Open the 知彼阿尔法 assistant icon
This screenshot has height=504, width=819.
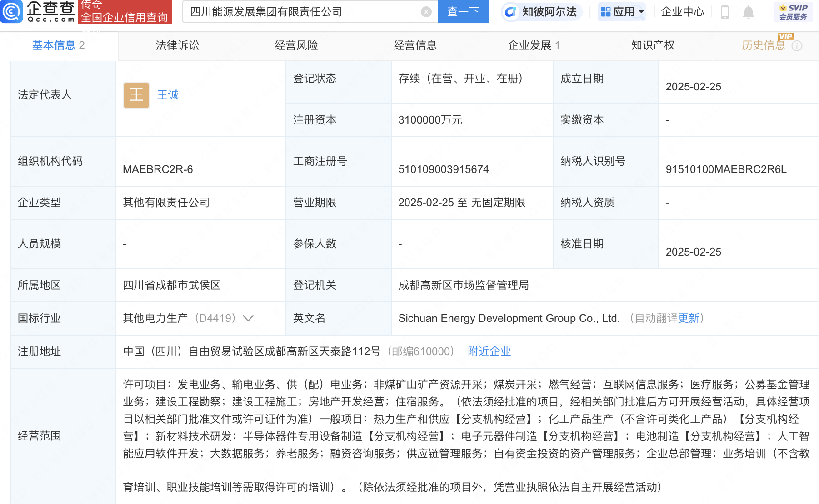511,12
